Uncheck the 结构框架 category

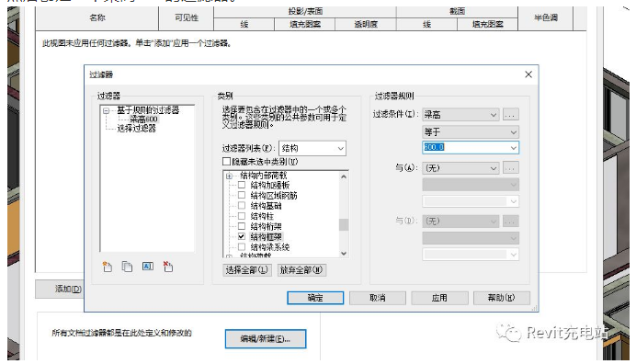242,236
